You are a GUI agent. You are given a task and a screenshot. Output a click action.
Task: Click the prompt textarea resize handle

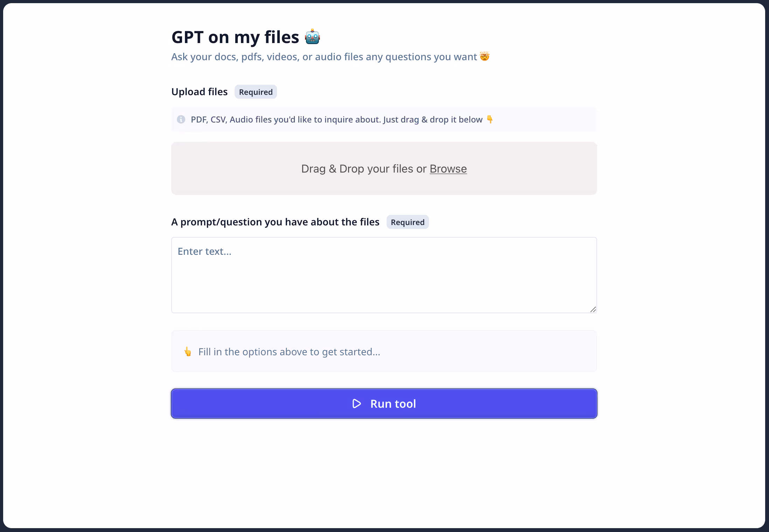click(x=593, y=309)
